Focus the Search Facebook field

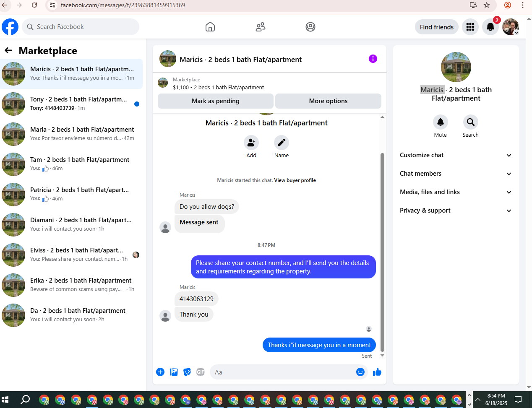(x=81, y=27)
